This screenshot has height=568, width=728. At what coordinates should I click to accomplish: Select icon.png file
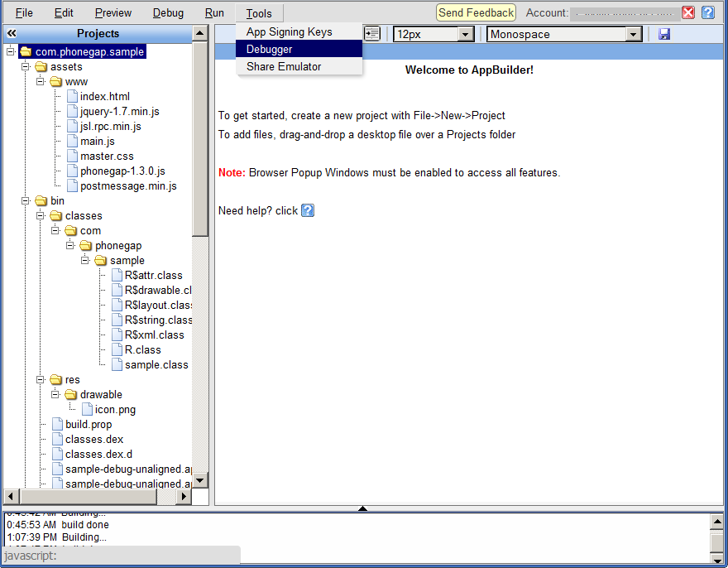pos(115,409)
